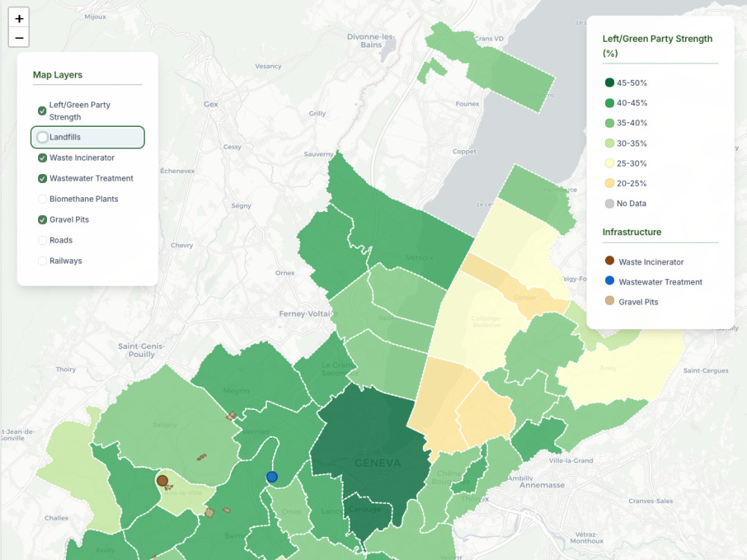The image size is (747, 560).
Task: Click the gray No Data legend swatch
Action: [610, 203]
